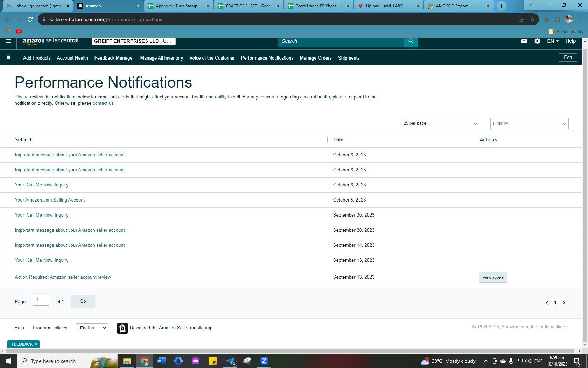This screenshot has width=588, height=368.
Task: Open Sticky Notes from the taskbar
Action: (x=213, y=361)
